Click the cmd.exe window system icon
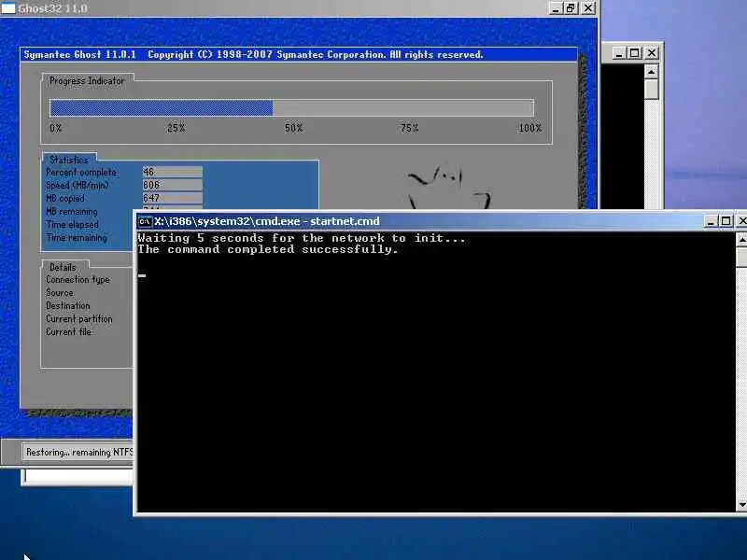Viewport: 747px width, 560px height. click(145, 221)
